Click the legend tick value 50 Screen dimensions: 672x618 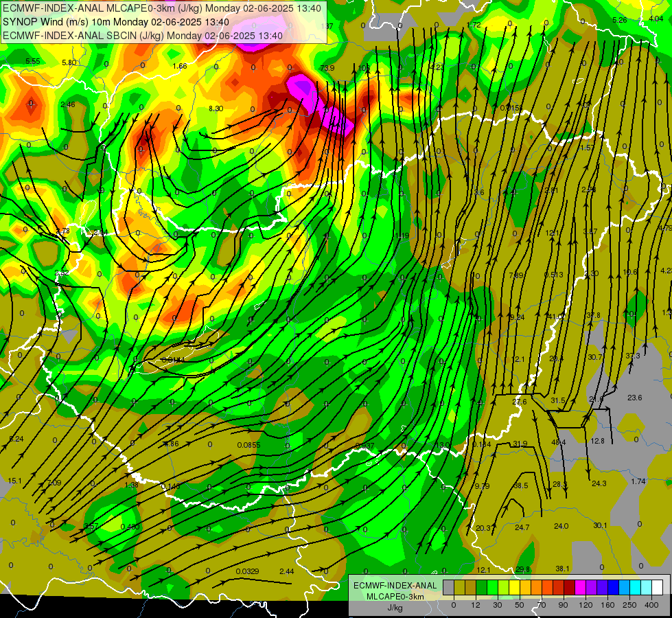point(519,605)
